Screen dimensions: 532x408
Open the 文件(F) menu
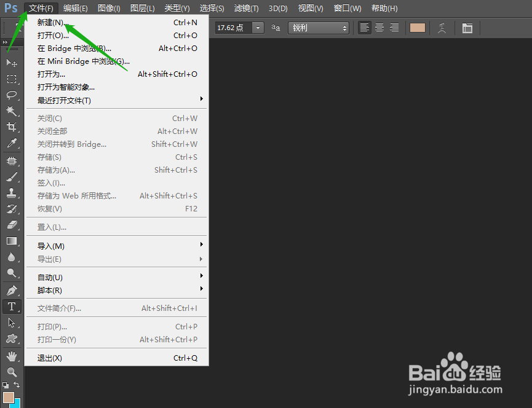click(x=41, y=8)
